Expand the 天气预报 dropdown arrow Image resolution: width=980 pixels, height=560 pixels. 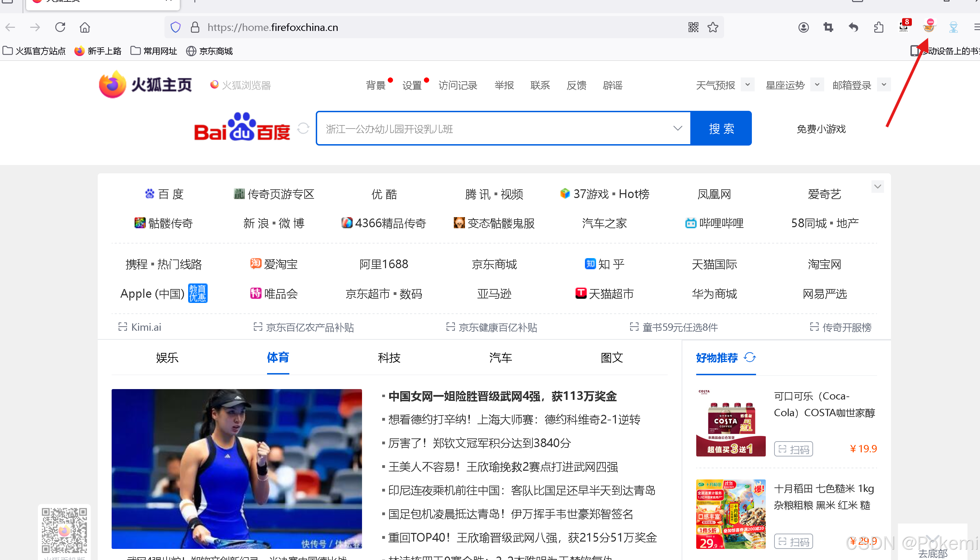click(747, 85)
